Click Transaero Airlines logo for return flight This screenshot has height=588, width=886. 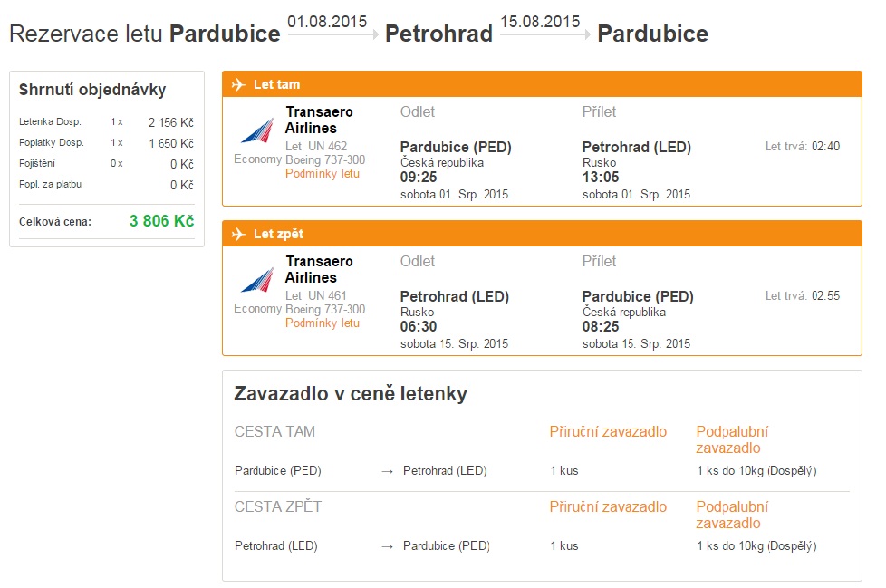257,281
